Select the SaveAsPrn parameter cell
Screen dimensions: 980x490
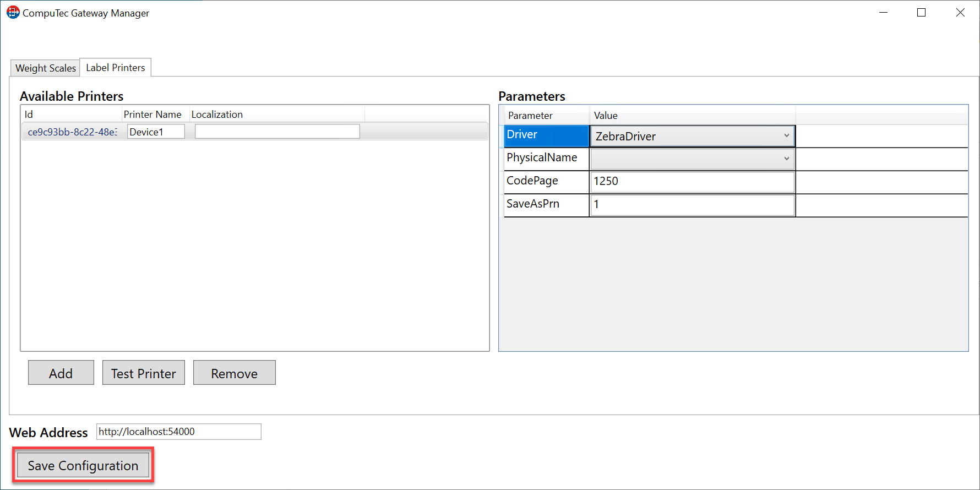pyautogui.click(x=547, y=205)
